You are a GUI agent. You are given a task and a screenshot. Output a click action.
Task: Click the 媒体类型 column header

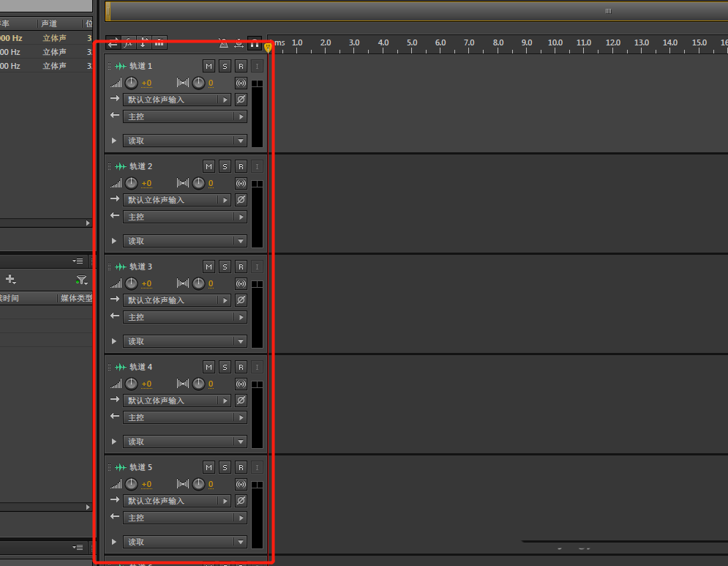(x=75, y=298)
